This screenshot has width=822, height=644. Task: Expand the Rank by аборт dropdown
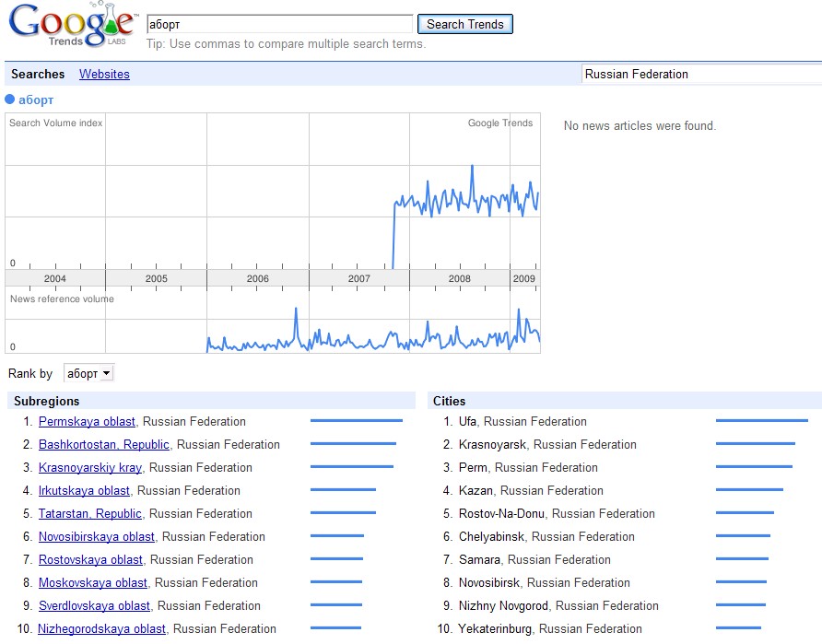[x=88, y=373]
